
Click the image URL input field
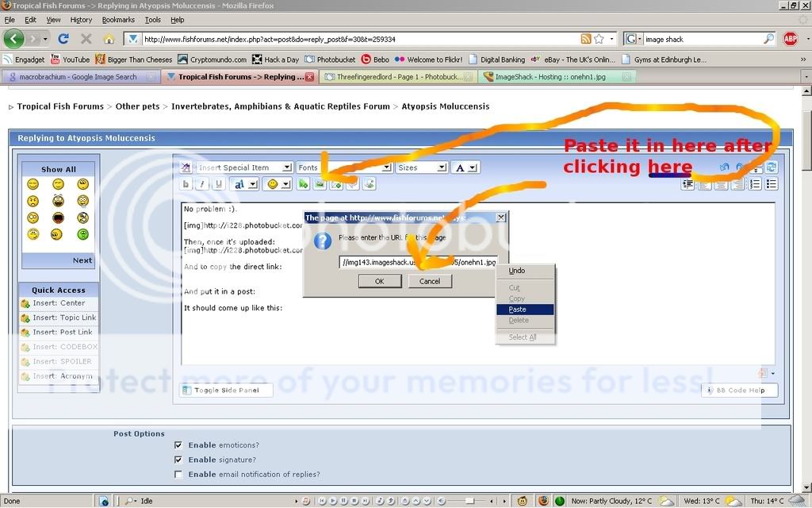pos(418,262)
